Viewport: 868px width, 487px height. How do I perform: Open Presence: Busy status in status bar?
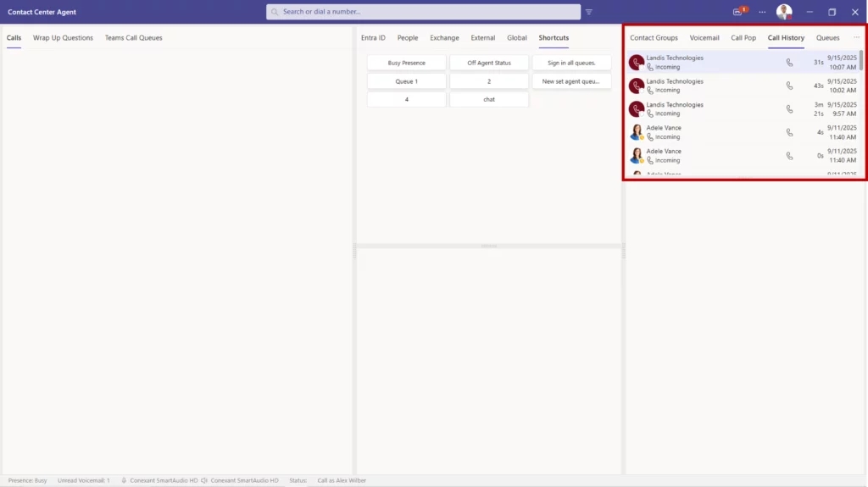28,480
